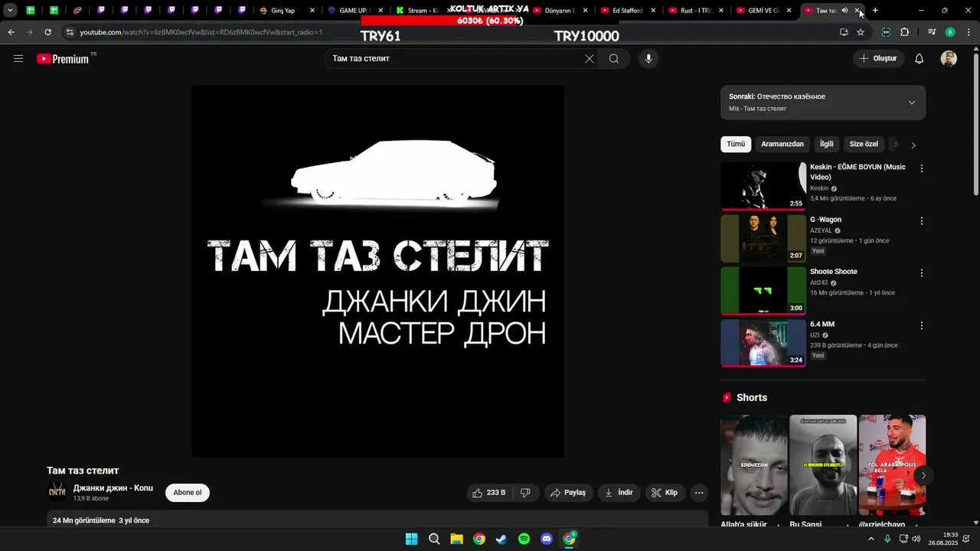The image size is (980, 551).
Task: Select the İlgili filter chip
Action: pyautogui.click(x=827, y=144)
